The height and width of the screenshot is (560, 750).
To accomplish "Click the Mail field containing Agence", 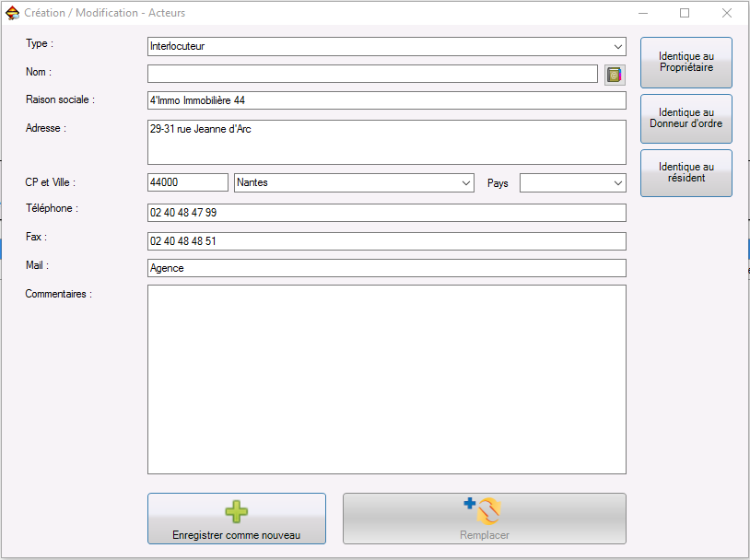I will tap(386, 268).
